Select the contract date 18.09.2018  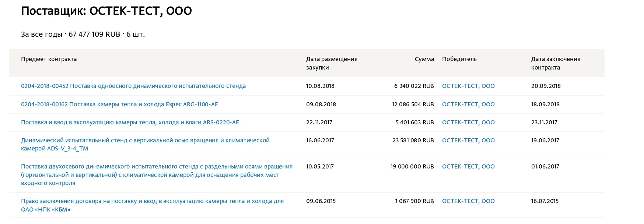tap(545, 104)
